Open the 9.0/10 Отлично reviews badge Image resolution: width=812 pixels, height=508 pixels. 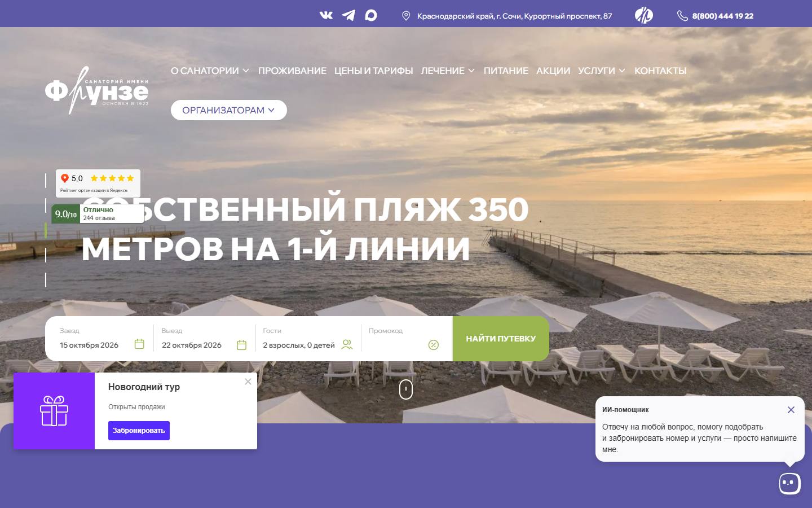pos(98,214)
